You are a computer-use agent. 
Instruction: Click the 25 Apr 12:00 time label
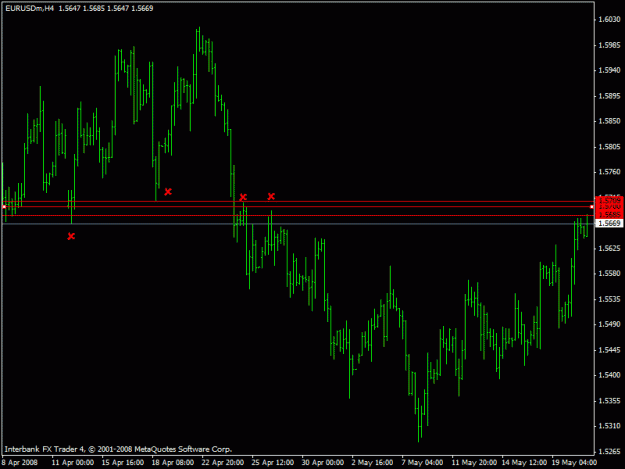[273, 463]
